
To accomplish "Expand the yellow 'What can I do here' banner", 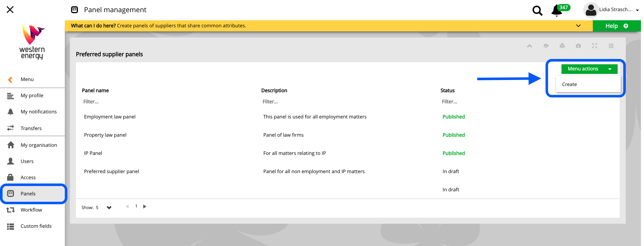I will (578, 26).
